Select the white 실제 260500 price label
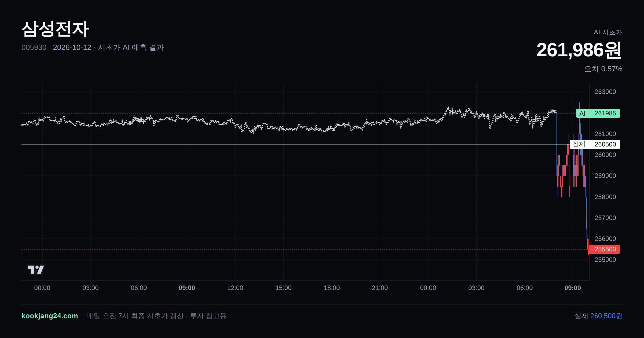This screenshot has width=644, height=338. 595,144
